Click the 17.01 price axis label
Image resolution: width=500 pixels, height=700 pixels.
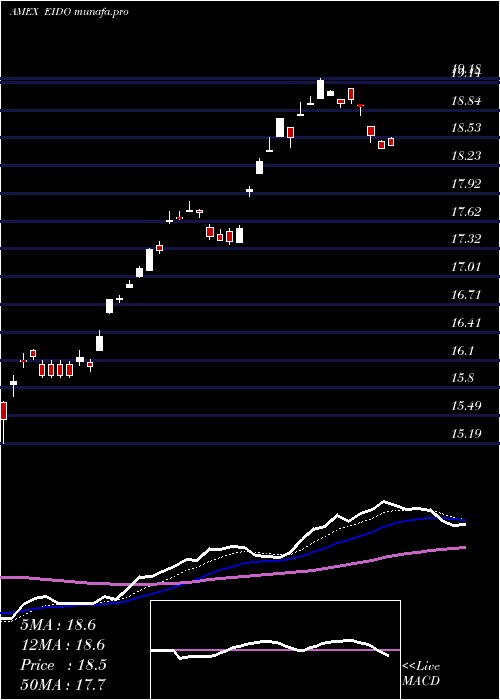(x=466, y=267)
